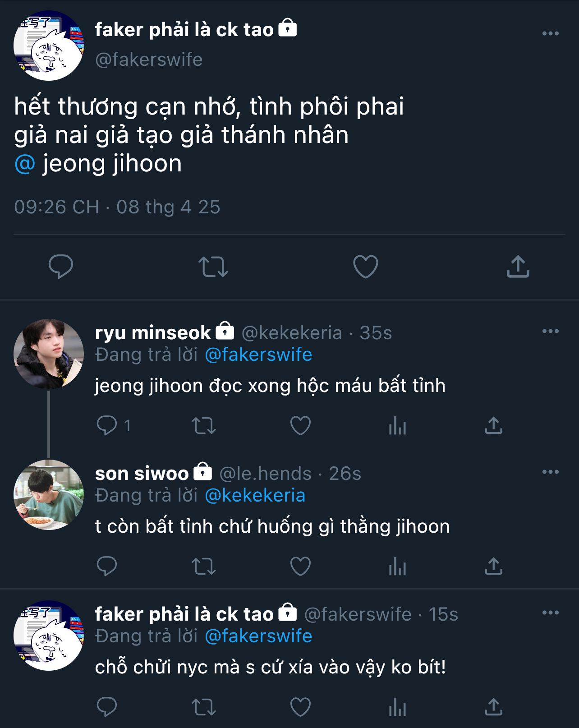
Task: Open more options on son siwoo's reply
Action: pyautogui.click(x=550, y=472)
